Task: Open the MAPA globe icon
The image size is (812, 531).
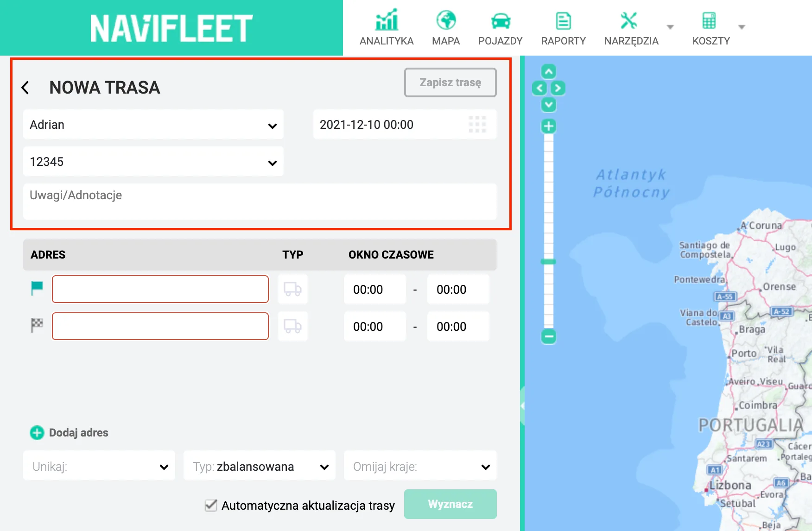Action: pos(446,20)
